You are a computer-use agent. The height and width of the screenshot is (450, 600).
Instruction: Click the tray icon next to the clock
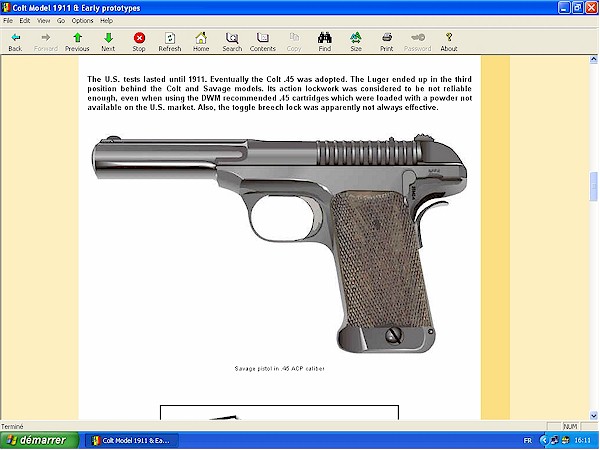565,440
